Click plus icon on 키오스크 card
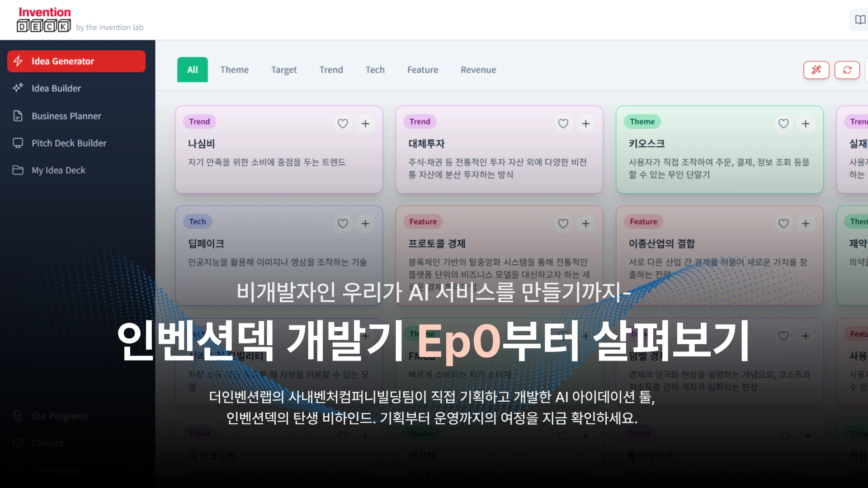868x488 pixels. click(x=806, y=124)
